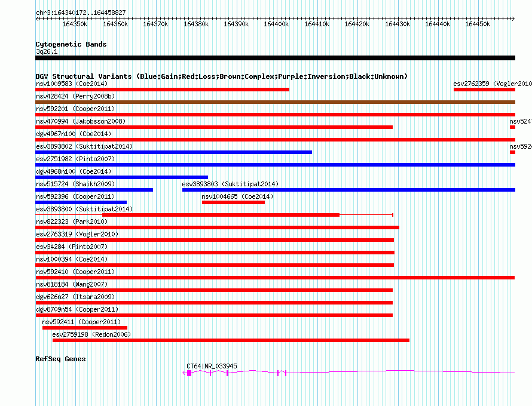Viewport: 532px width, 406px height.
Task: Open the esv2763319 (Vogler2010) label
Action: [x=77, y=234]
